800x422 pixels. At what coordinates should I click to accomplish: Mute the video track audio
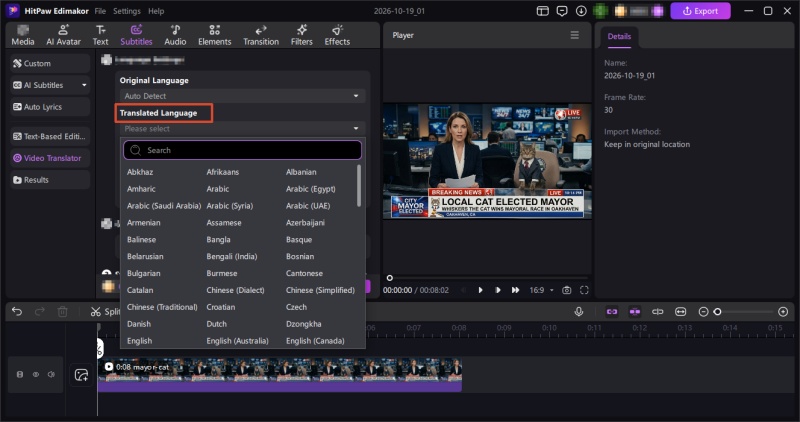[x=51, y=375]
